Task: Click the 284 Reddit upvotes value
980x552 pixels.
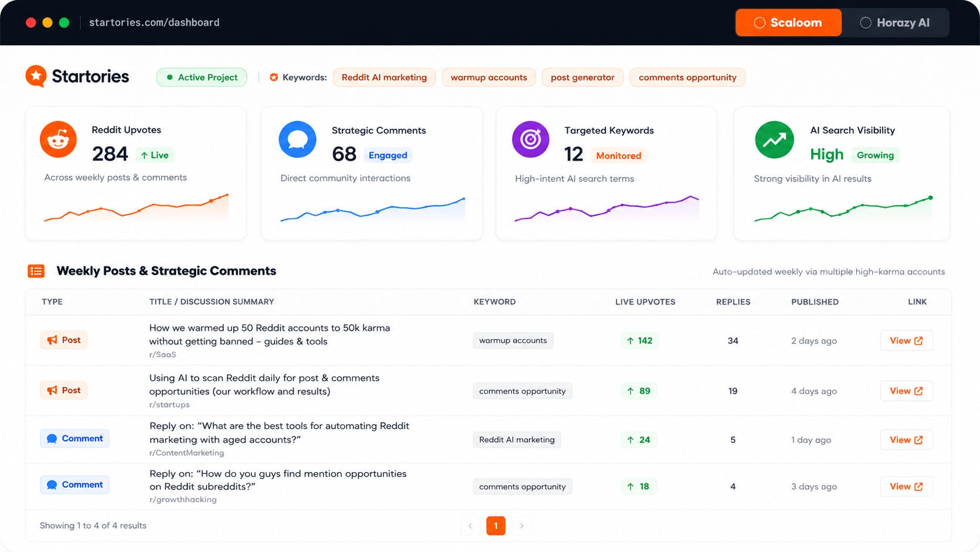Action: pyautogui.click(x=110, y=154)
